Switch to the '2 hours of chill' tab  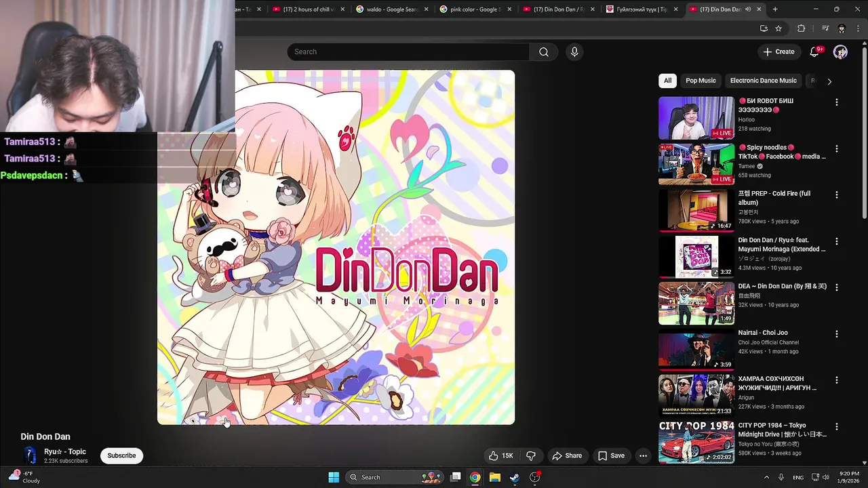coord(309,9)
